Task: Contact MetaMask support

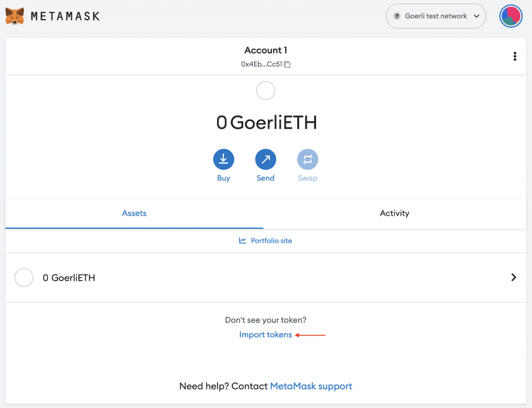Action: (311, 386)
